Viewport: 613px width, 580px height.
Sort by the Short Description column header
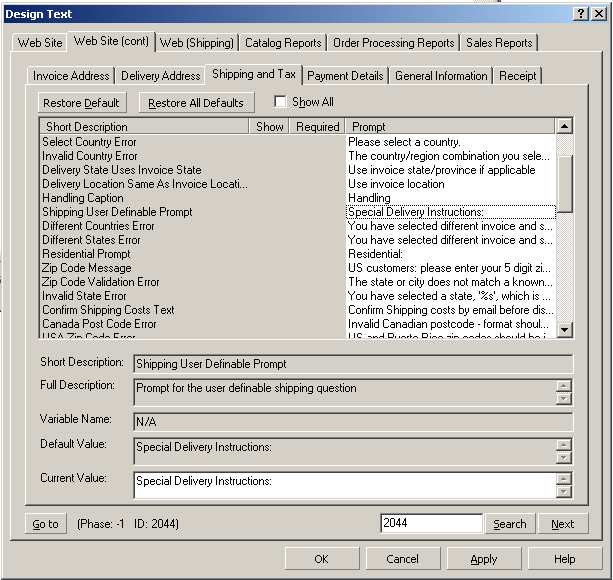point(145,127)
